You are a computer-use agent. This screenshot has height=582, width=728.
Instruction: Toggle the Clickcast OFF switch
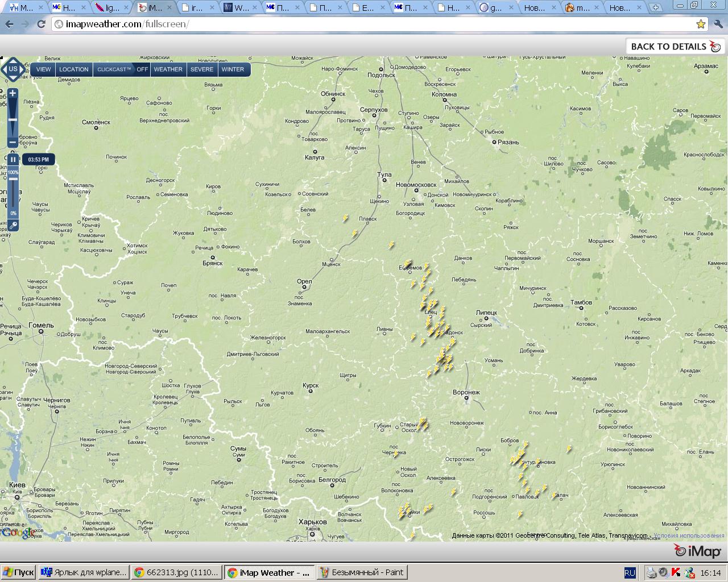142,69
